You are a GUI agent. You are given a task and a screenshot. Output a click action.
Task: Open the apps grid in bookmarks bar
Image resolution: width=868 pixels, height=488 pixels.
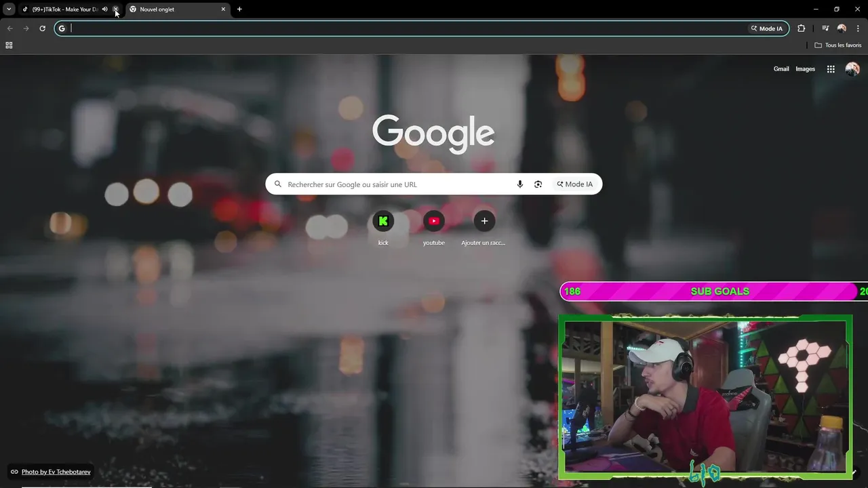[x=9, y=45]
